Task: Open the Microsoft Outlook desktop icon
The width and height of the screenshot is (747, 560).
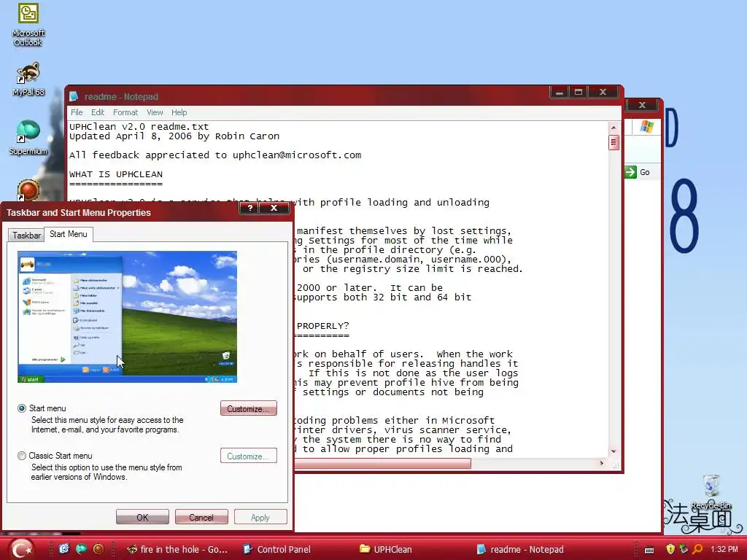Action: point(28,25)
